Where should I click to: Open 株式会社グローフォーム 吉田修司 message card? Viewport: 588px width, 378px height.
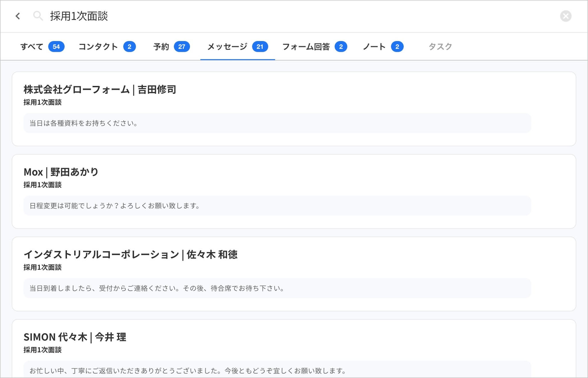(x=100, y=90)
